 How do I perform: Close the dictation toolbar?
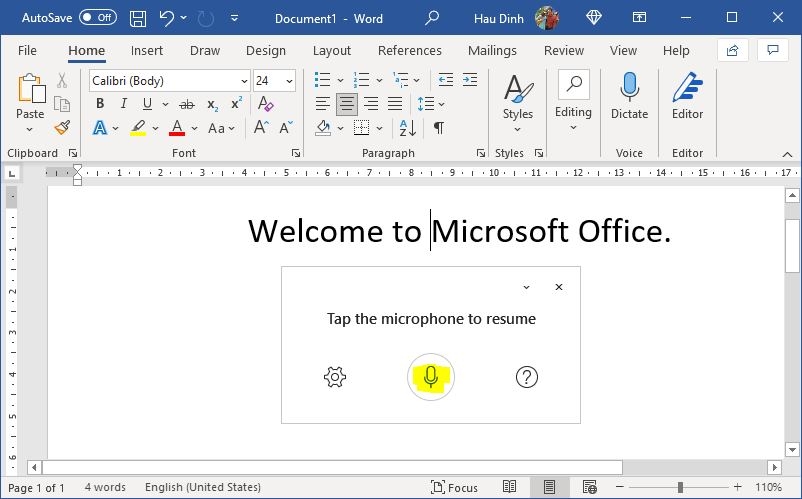click(x=559, y=287)
